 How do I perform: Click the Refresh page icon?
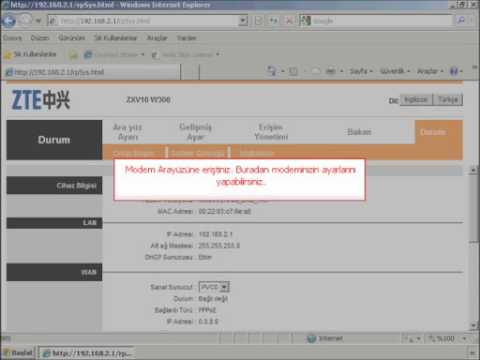(274, 21)
